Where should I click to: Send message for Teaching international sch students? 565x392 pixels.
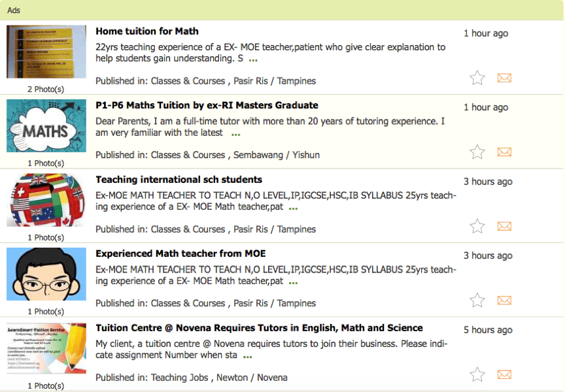504,227
